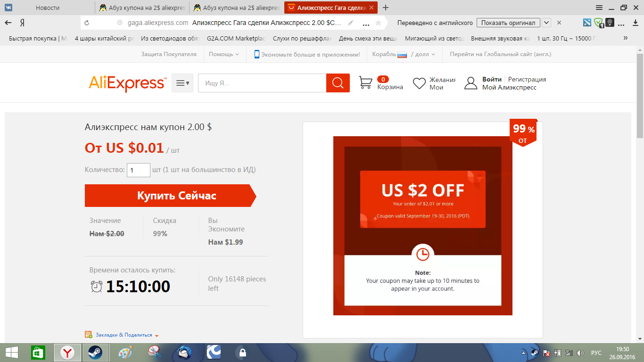Click the "Войти" sign-in link
The height and width of the screenshot is (362, 644).
(492, 79)
